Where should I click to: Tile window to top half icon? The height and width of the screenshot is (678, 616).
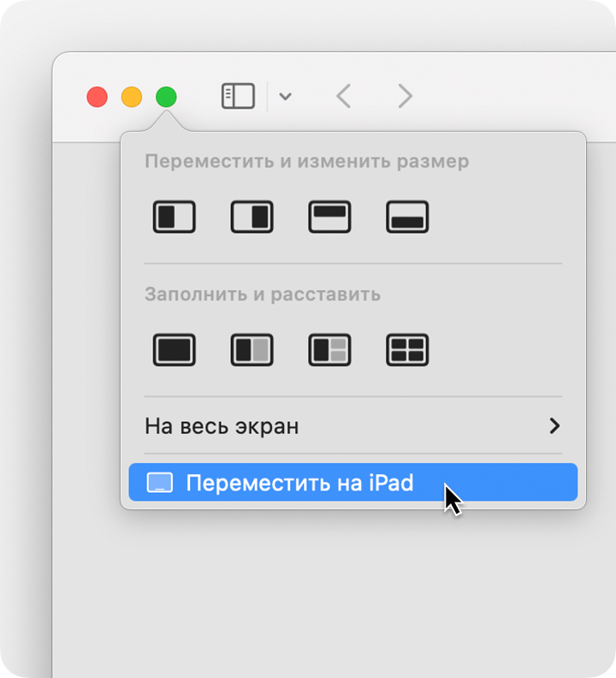(329, 217)
